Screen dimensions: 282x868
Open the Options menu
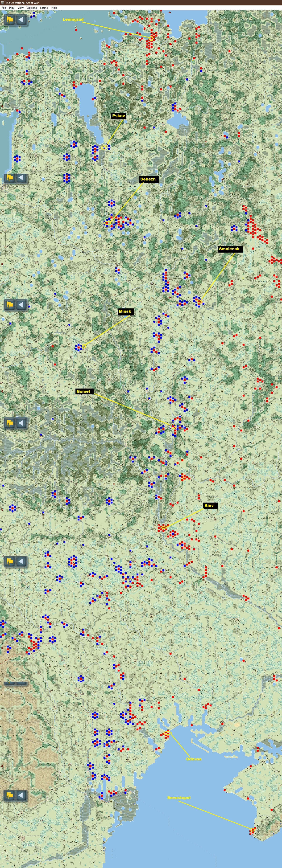click(32, 7)
